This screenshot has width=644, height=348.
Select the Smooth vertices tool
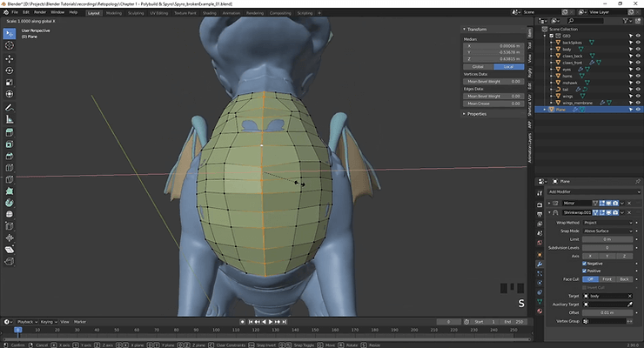point(10,214)
